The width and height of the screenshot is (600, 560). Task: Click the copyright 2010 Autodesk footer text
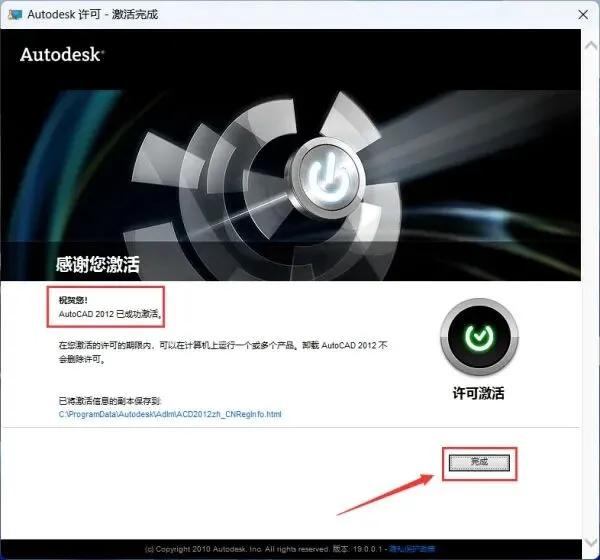click(x=237, y=549)
